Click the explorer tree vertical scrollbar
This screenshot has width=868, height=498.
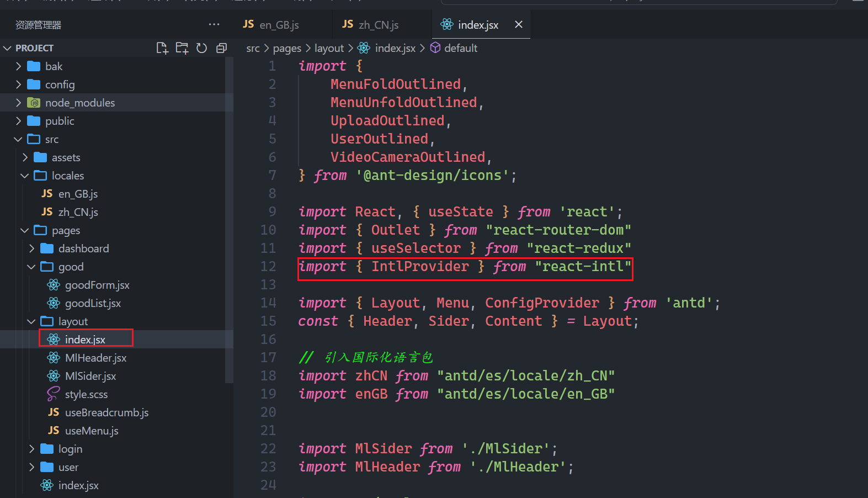point(229,220)
